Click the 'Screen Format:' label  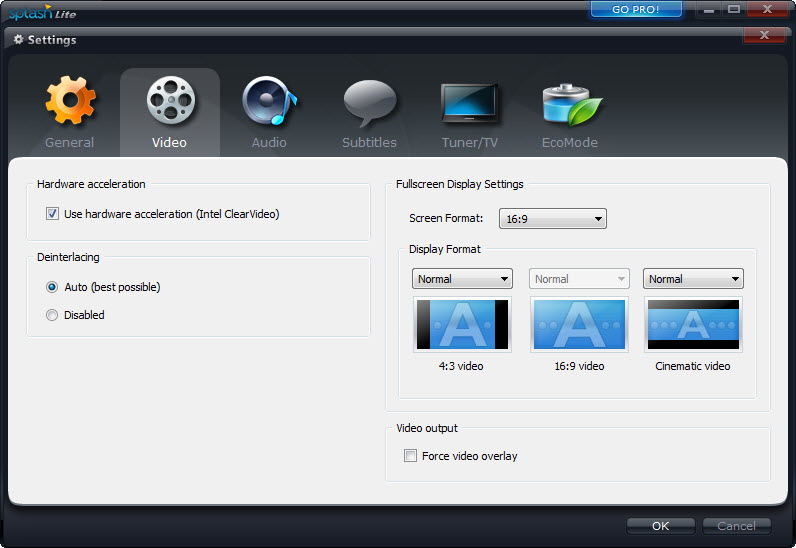pos(446,218)
